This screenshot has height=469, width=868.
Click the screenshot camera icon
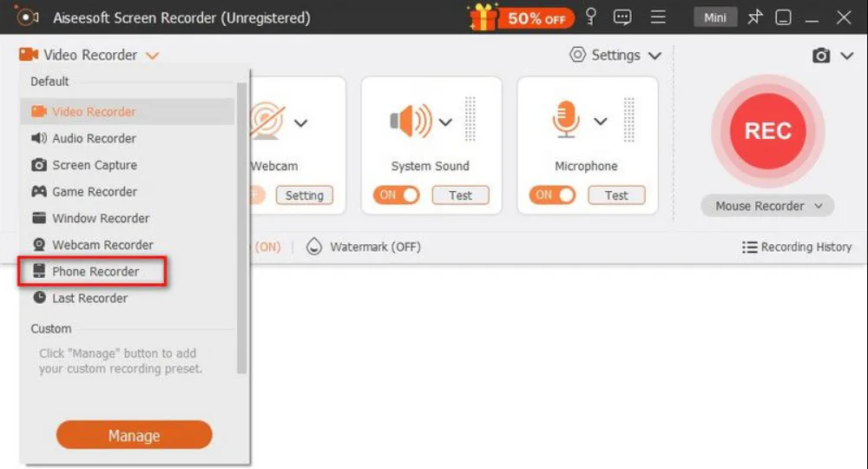[x=821, y=56]
